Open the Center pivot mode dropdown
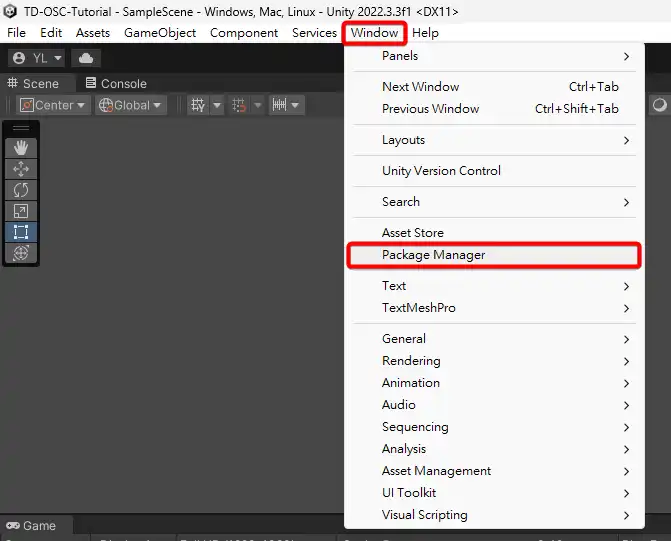This screenshot has width=671, height=541. [x=53, y=105]
